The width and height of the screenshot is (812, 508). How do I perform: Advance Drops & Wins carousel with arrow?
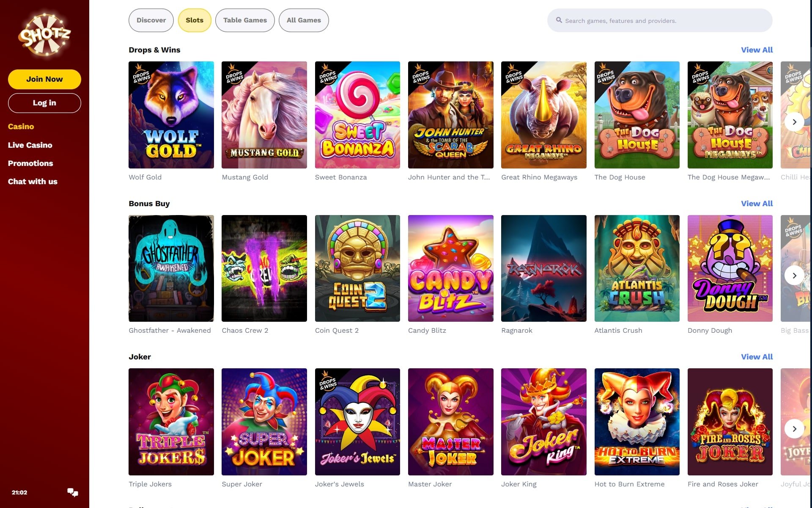tap(794, 122)
